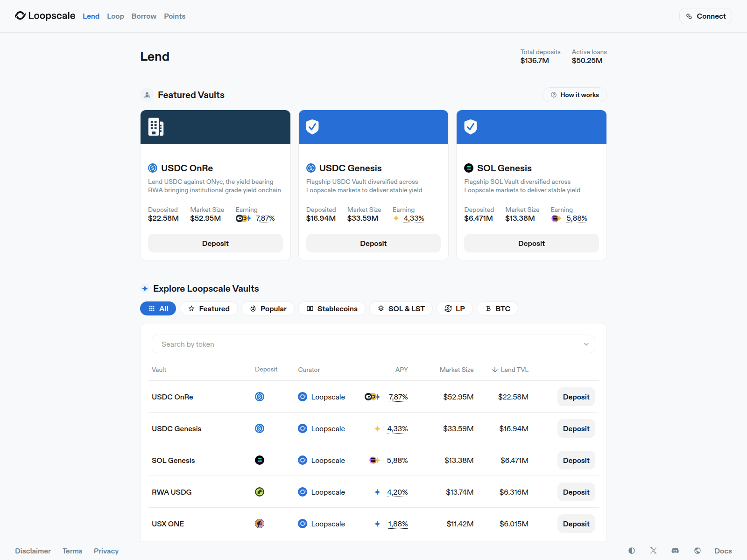Open the X (Twitter) footer link
747x560 pixels.
(653, 551)
